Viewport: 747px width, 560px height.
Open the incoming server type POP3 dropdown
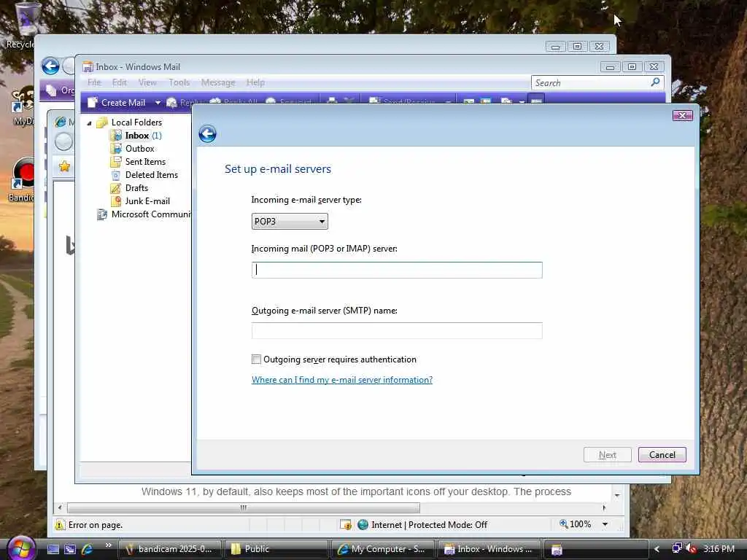click(290, 222)
